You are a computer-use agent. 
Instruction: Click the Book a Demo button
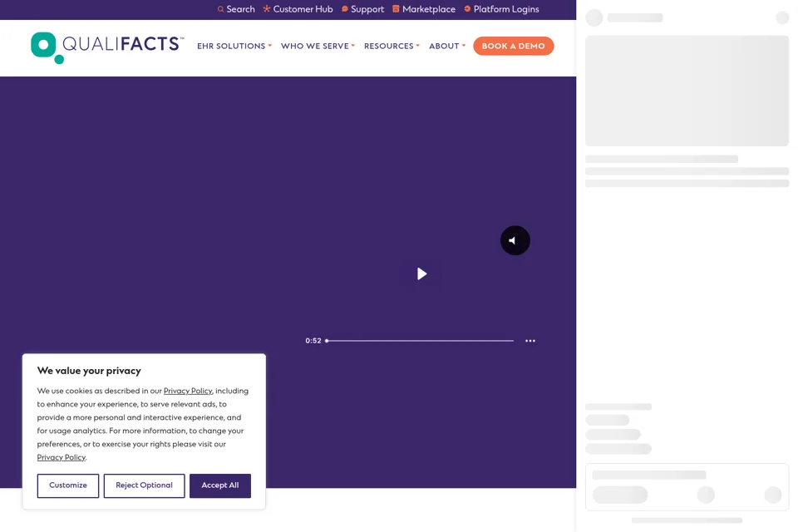click(x=514, y=46)
